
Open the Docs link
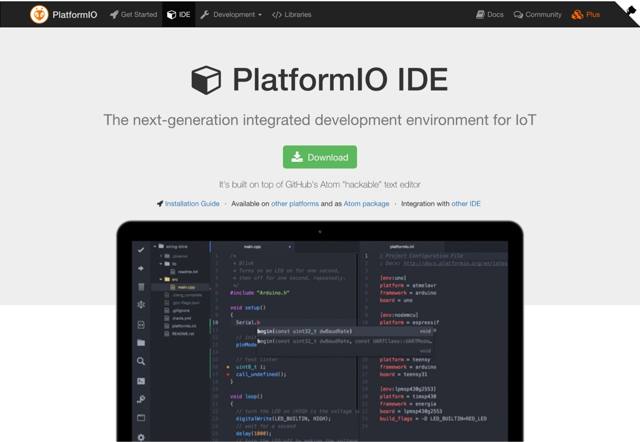tap(490, 15)
